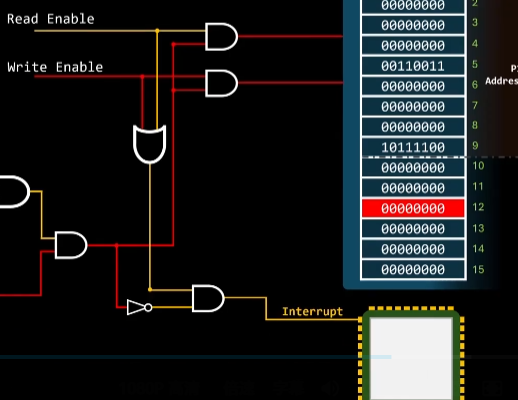Click the Interrupt label

click(x=312, y=311)
